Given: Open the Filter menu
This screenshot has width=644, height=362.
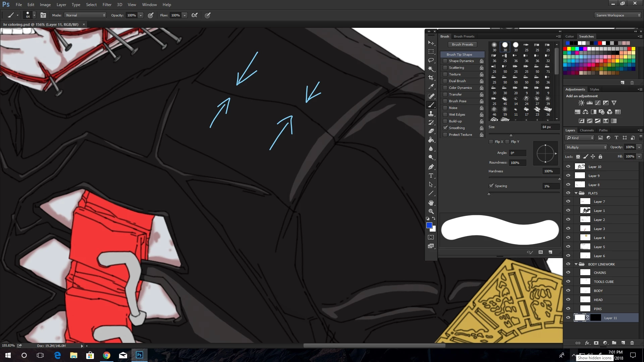Looking at the screenshot, I should point(107,5).
